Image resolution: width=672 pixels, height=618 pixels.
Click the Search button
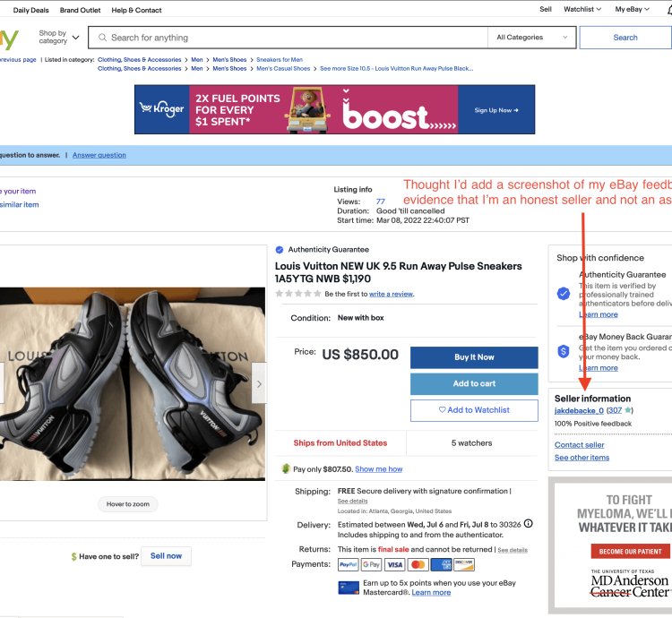pos(625,38)
